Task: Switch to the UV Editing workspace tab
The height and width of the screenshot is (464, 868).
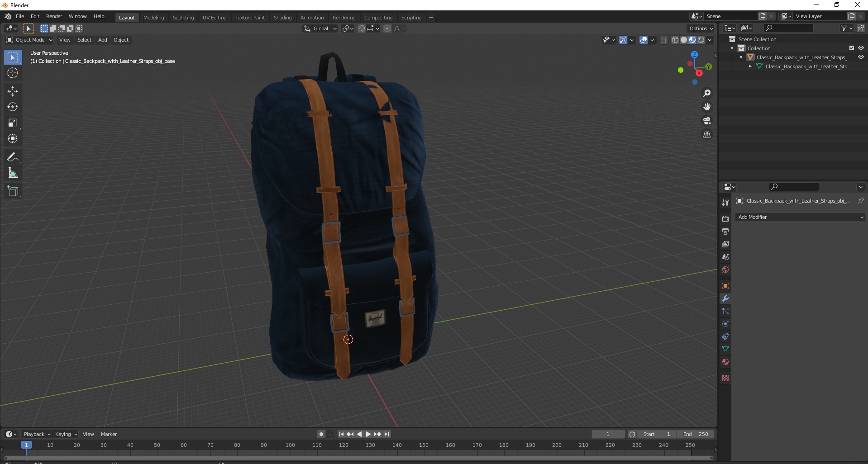Action: (215, 18)
